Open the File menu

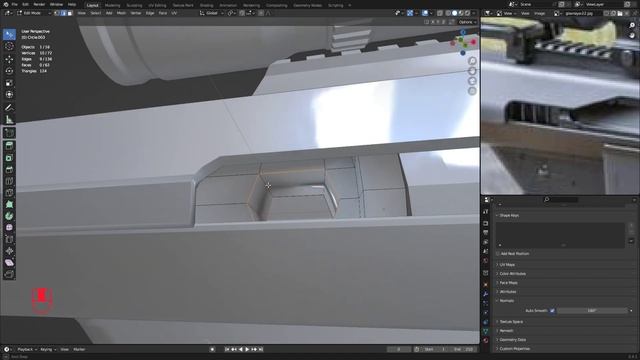pyautogui.click(x=14, y=4)
